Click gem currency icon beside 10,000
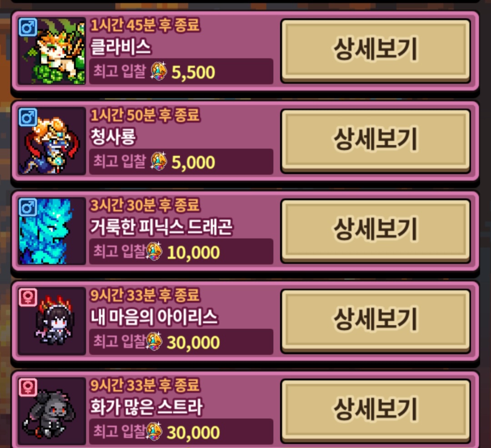Image resolution: width=491 pixels, height=448 pixels. pos(154,251)
